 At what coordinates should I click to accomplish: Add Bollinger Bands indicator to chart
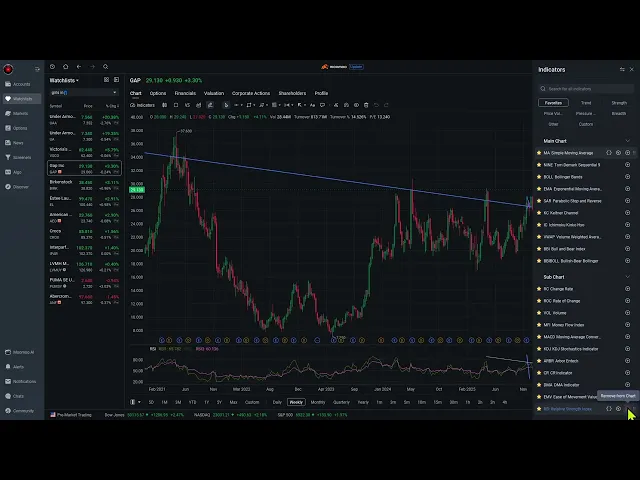click(x=628, y=177)
